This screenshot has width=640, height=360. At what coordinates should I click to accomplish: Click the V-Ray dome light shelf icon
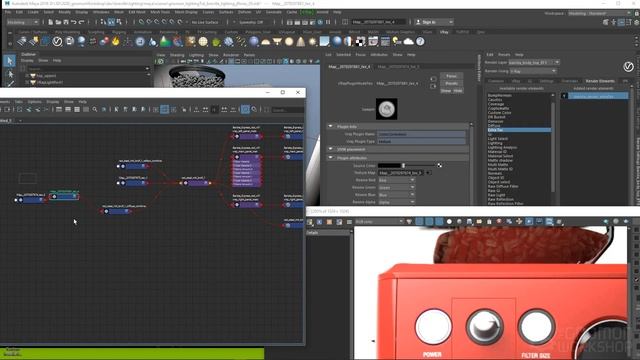[x=266, y=41]
